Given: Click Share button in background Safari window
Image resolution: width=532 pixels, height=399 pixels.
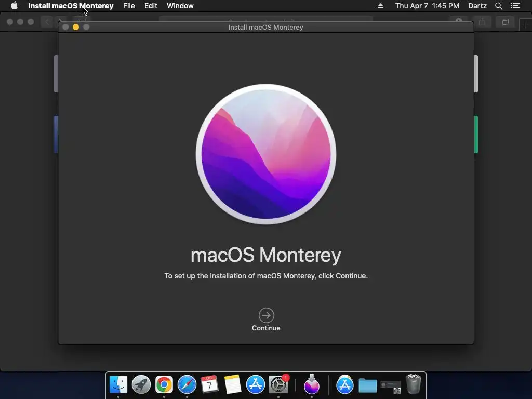Looking at the screenshot, I should [482, 22].
